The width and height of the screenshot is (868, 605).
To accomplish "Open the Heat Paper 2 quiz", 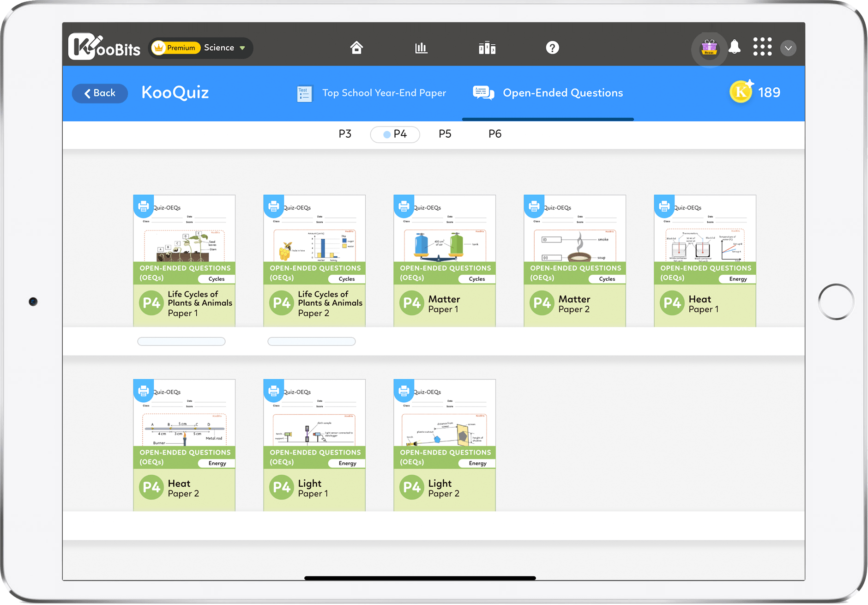I will tap(184, 445).
